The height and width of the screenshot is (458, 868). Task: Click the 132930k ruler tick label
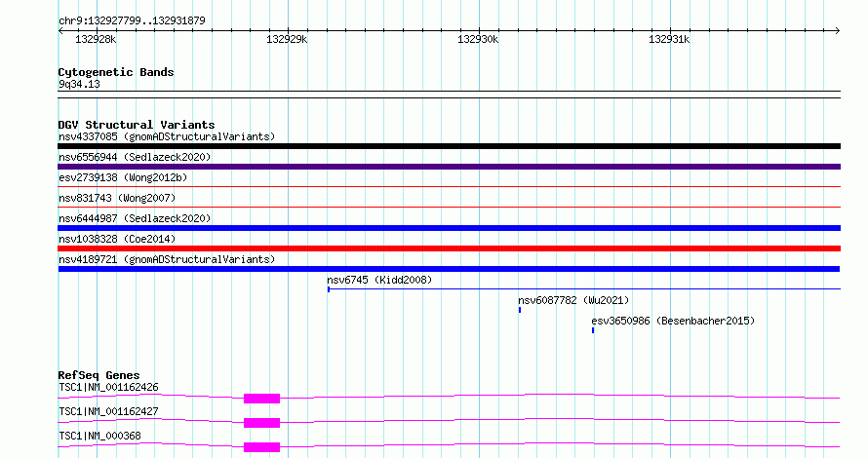478,39
